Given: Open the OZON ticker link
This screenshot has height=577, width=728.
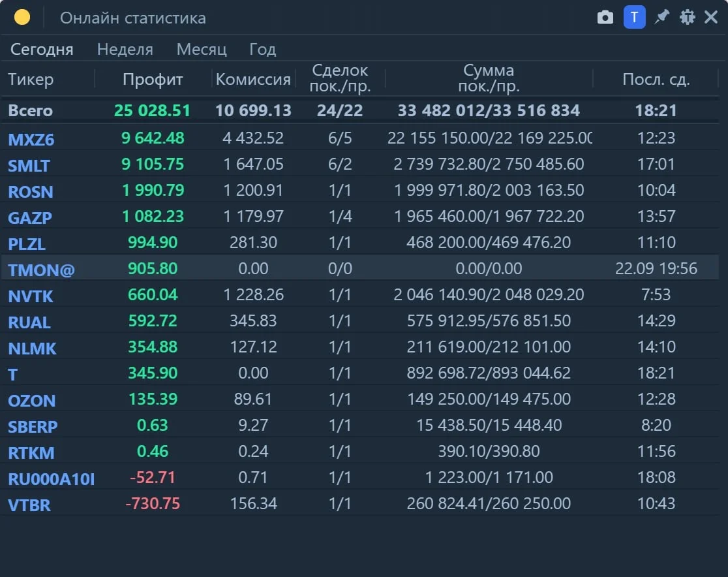Looking at the screenshot, I should click(31, 401).
